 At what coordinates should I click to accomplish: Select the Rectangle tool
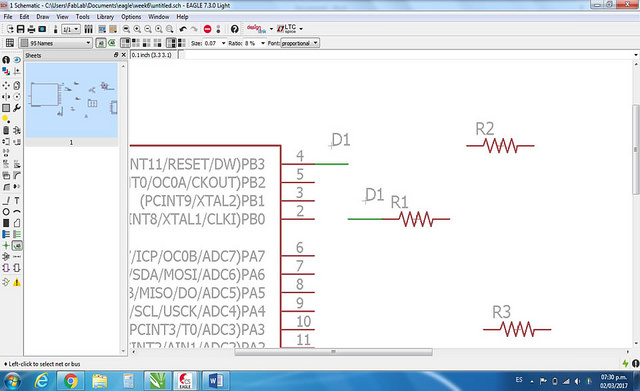6,223
